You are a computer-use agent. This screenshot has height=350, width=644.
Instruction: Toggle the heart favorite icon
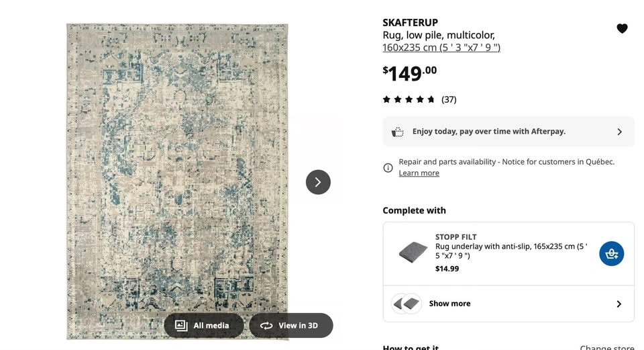point(622,28)
